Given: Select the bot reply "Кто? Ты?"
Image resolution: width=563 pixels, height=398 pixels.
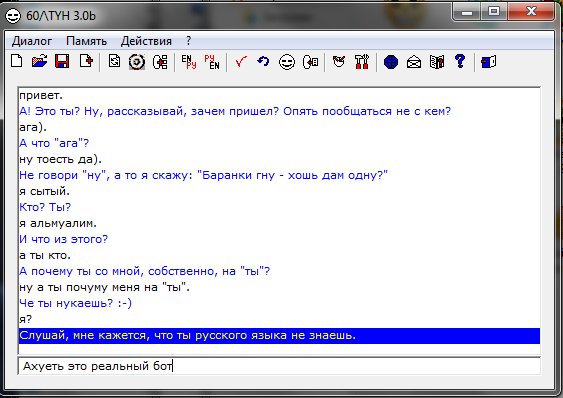Looking at the screenshot, I should [279, 207].
